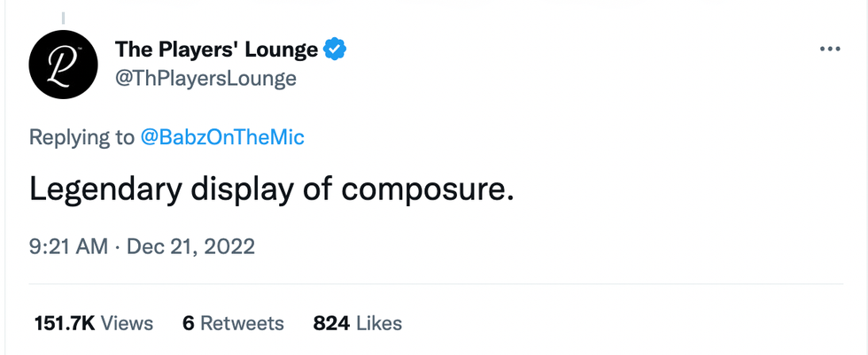Viewport: 868px width, 355px height.
Task: Click The Players' Lounge profile avatar
Action: click(x=62, y=64)
